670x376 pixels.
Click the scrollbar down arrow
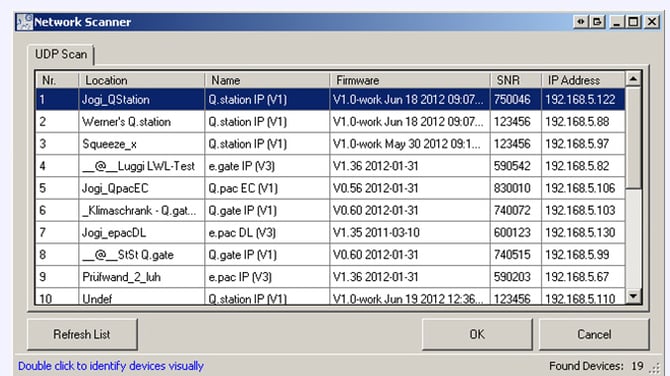point(633,296)
